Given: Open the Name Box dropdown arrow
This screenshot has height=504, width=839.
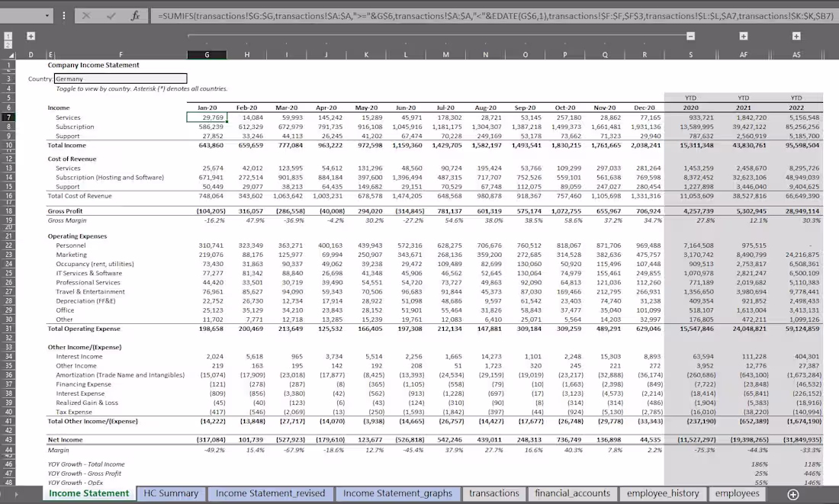Looking at the screenshot, I should [47, 16].
